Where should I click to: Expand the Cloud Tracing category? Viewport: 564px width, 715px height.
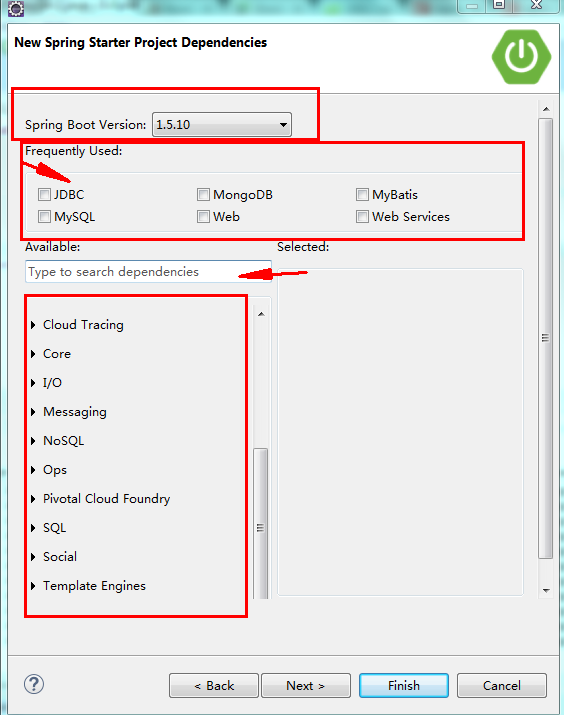point(33,325)
